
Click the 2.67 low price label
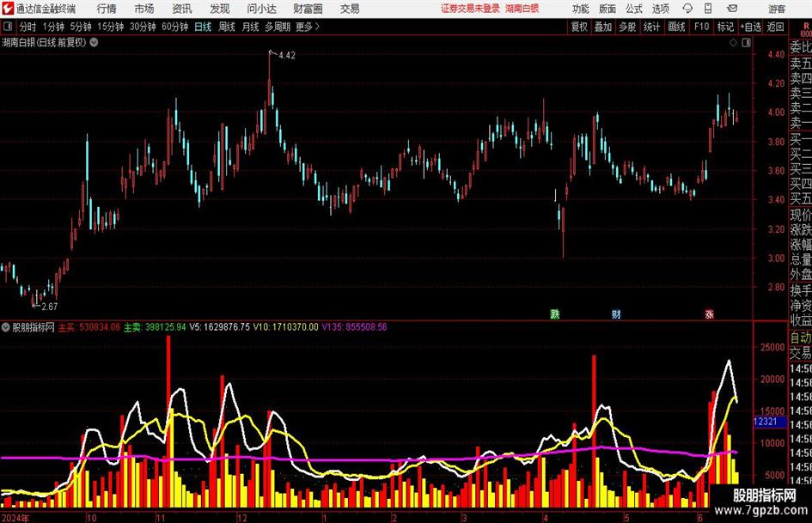[49, 307]
